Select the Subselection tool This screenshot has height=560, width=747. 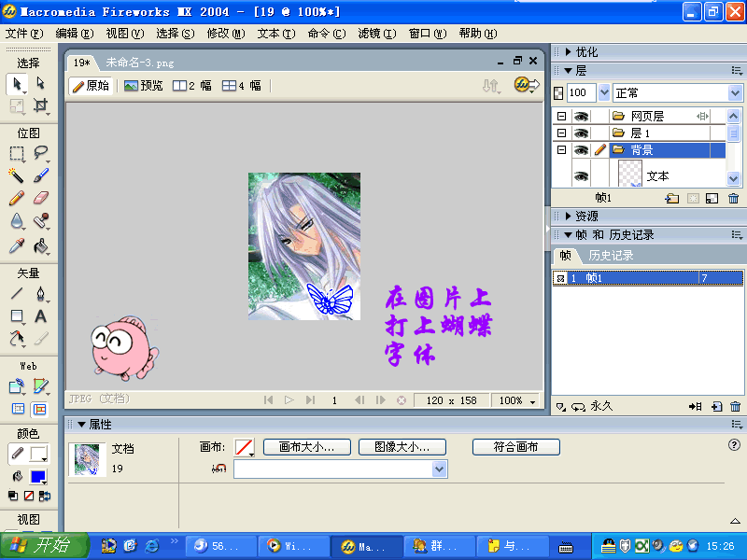pos(41,83)
